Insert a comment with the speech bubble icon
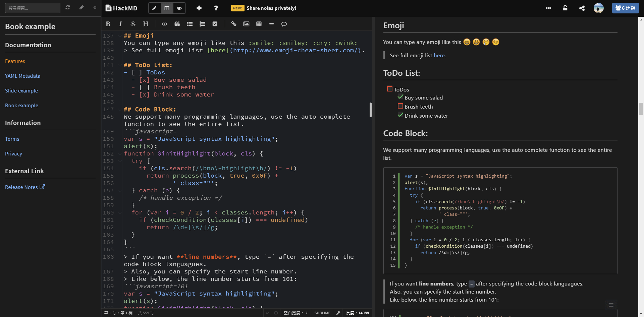Image resolution: width=644 pixels, height=317 pixels. pos(284,24)
